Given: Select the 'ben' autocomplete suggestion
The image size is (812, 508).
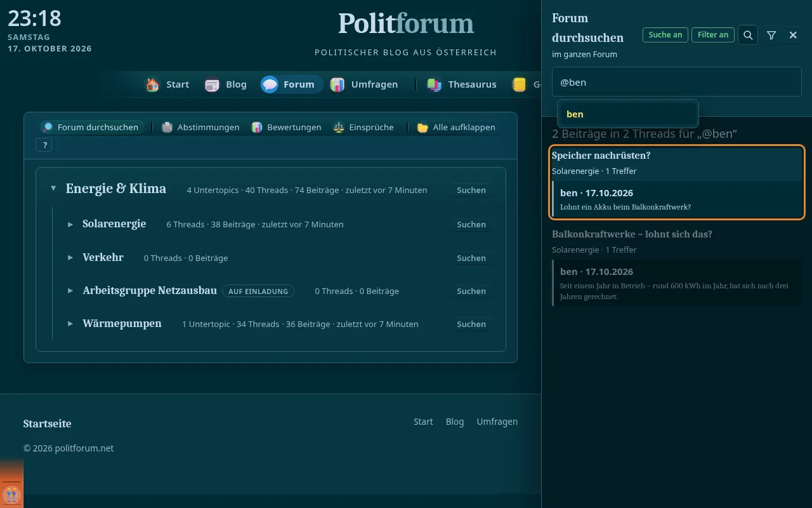Looking at the screenshot, I should pos(628,114).
